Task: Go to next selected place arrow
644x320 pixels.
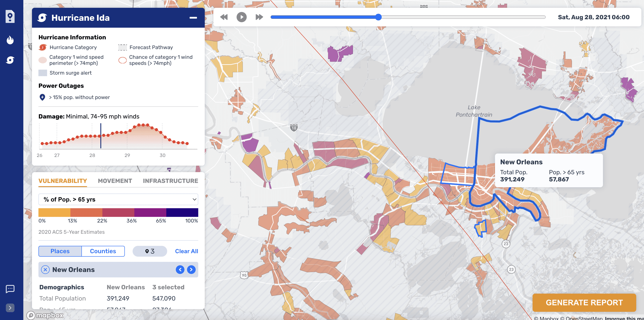Action: (191, 270)
